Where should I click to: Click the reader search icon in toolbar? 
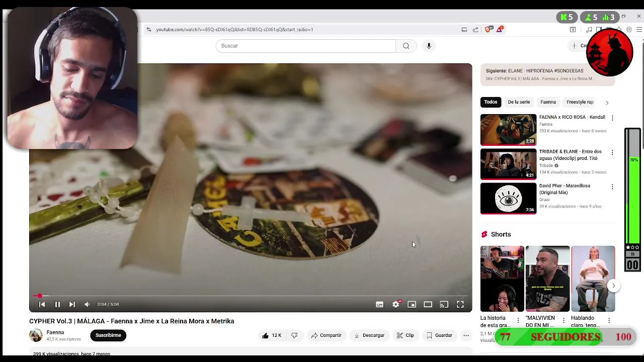(573, 30)
